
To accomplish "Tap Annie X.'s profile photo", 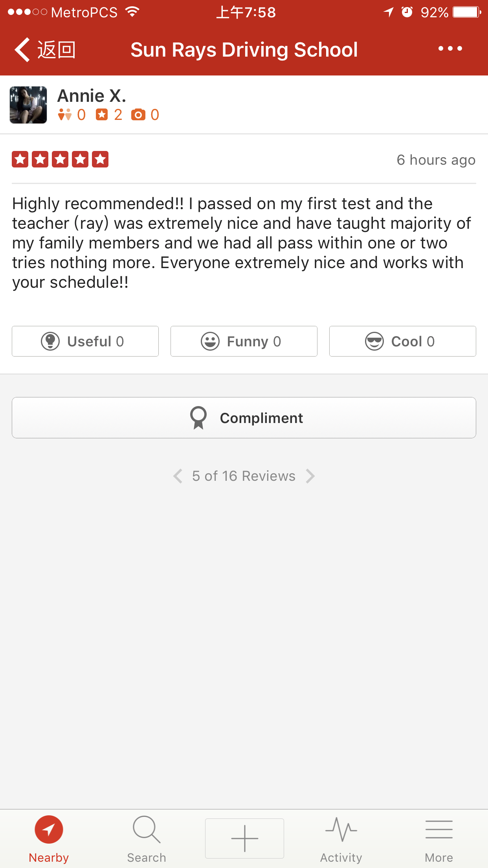I will coord(28,105).
